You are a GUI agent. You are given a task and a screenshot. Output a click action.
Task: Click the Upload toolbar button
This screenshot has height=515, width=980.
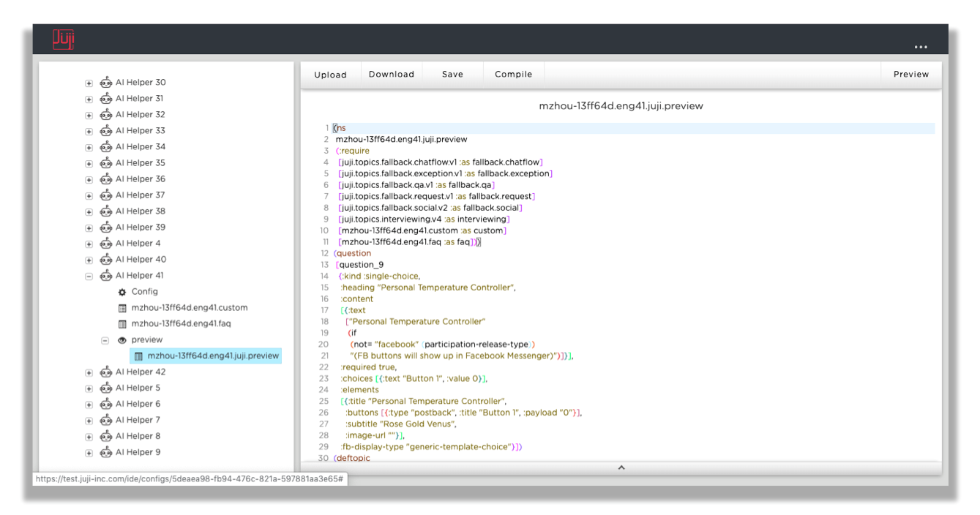pyautogui.click(x=330, y=75)
